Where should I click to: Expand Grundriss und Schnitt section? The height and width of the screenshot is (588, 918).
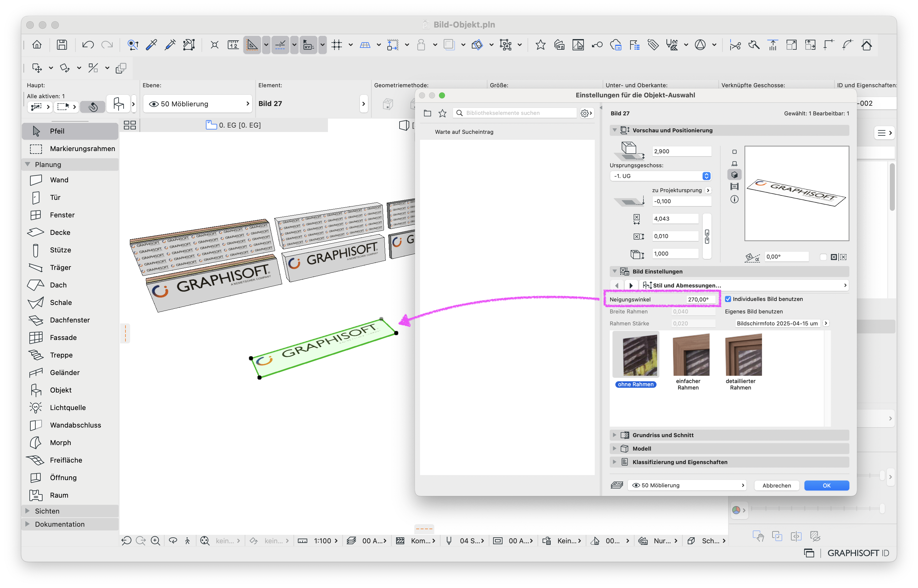point(615,435)
